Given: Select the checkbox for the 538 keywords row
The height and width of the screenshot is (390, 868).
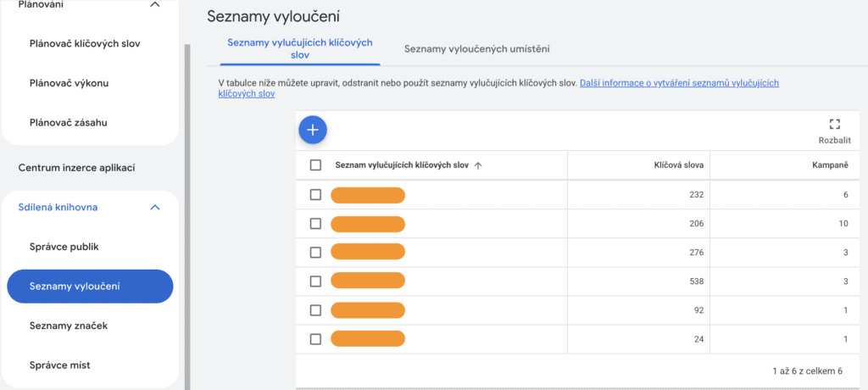Looking at the screenshot, I should coord(315,281).
